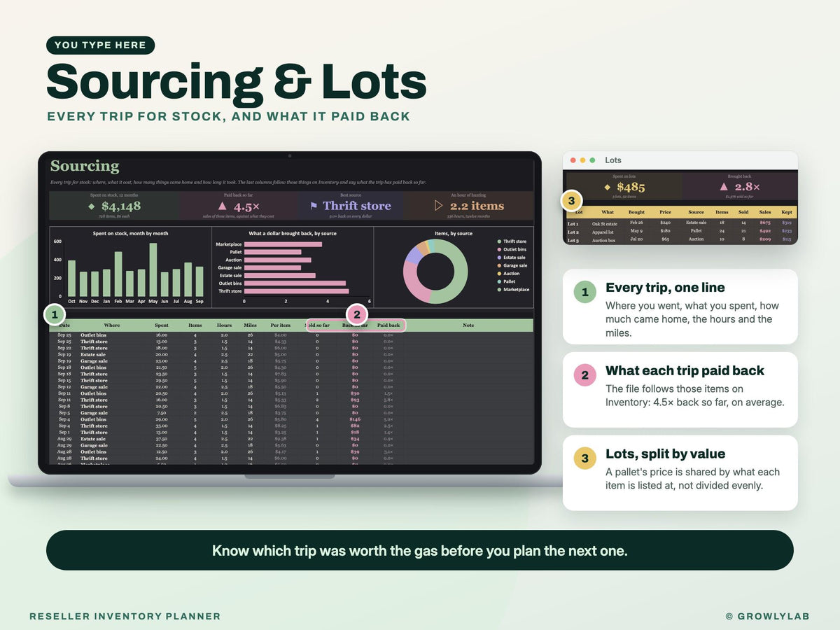Click the Lots window title
The height and width of the screenshot is (630, 840).
pos(613,160)
